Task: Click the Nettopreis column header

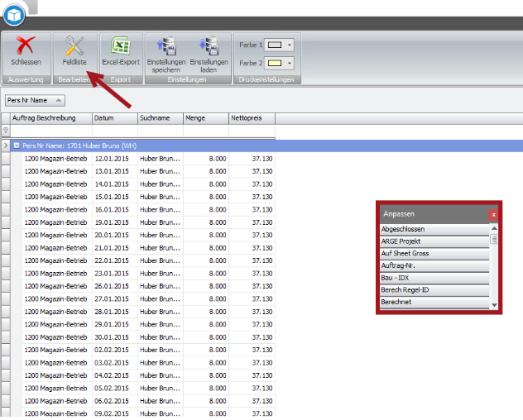Action: point(252,118)
